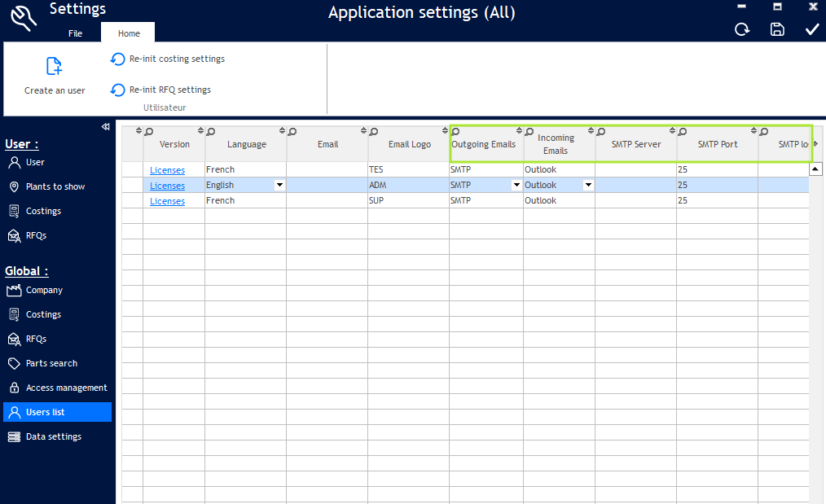Viewport: 826px width, 504px height.
Task: Expand Incoming Emails dropdown in selected row
Action: click(588, 186)
